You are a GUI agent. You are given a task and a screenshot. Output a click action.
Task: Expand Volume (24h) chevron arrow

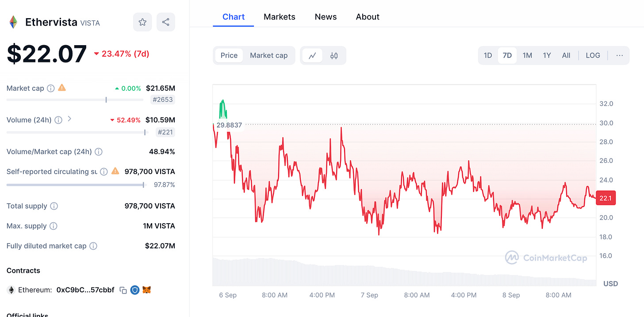pyautogui.click(x=69, y=119)
